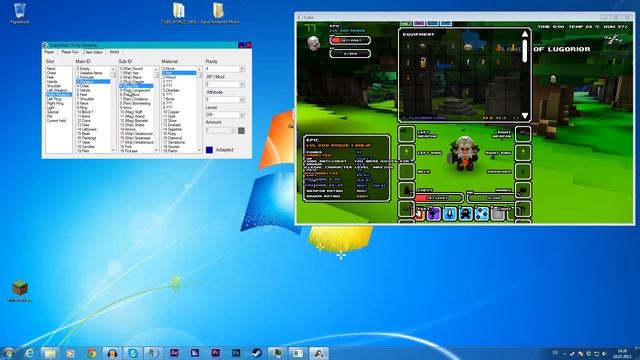The width and height of the screenshot is (640, 360).
Task: Click the Neck equipment slot in game
Action: pos(407,171)
